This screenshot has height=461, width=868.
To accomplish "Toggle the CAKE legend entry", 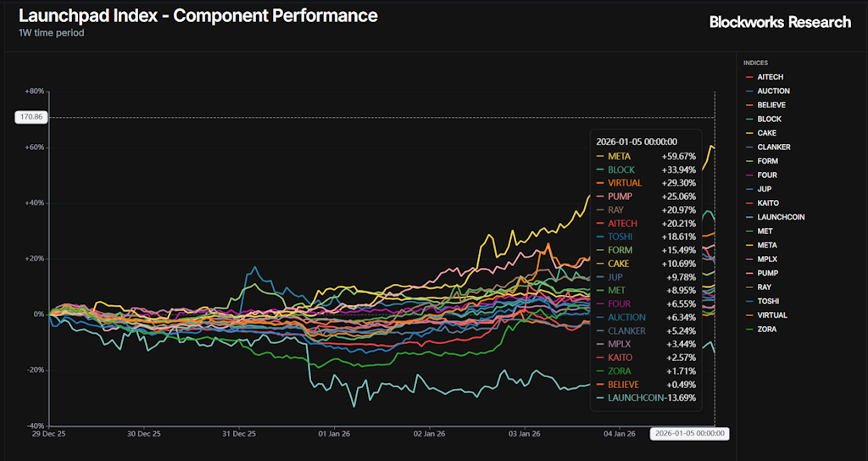I will click(766, 133).
